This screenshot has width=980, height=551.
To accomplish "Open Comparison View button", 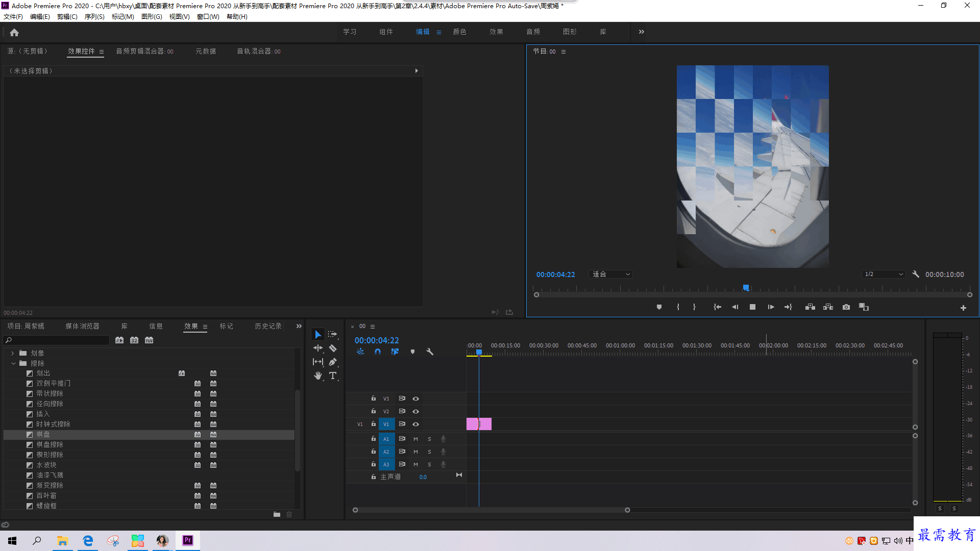I will (x=864, y=307).
